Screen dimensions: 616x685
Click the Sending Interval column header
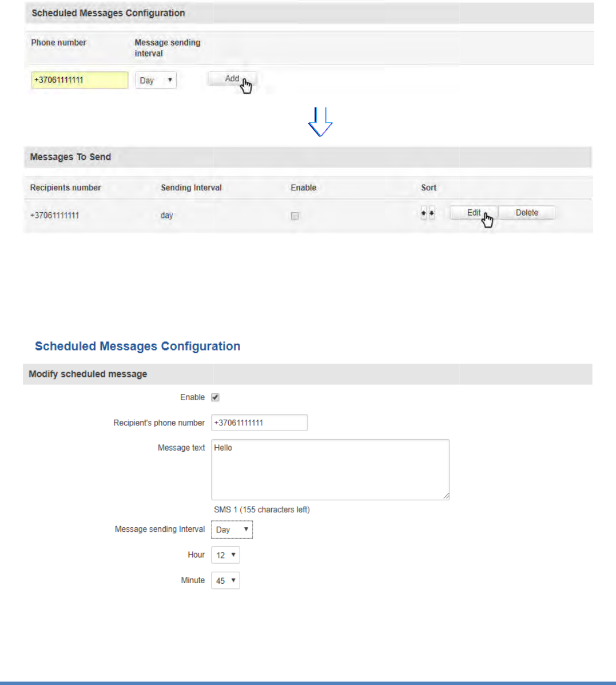coord(191,188)
